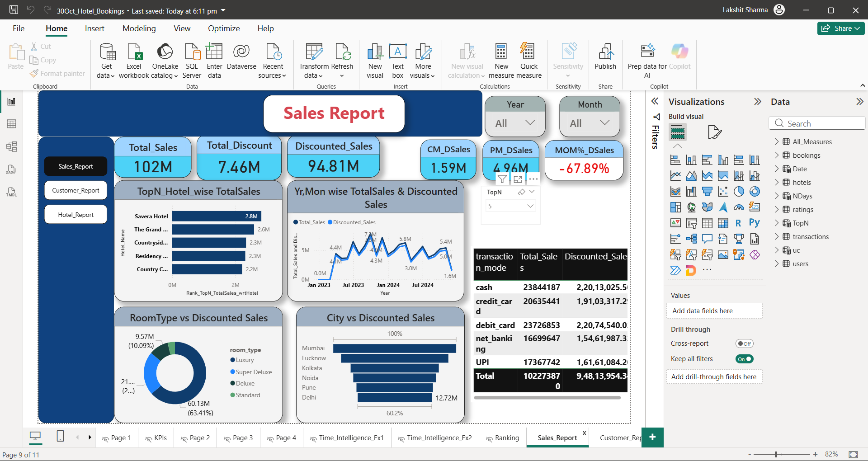The image size is (868, 461).
Task: Open DAX query view in sidebar
Action: 12,169
